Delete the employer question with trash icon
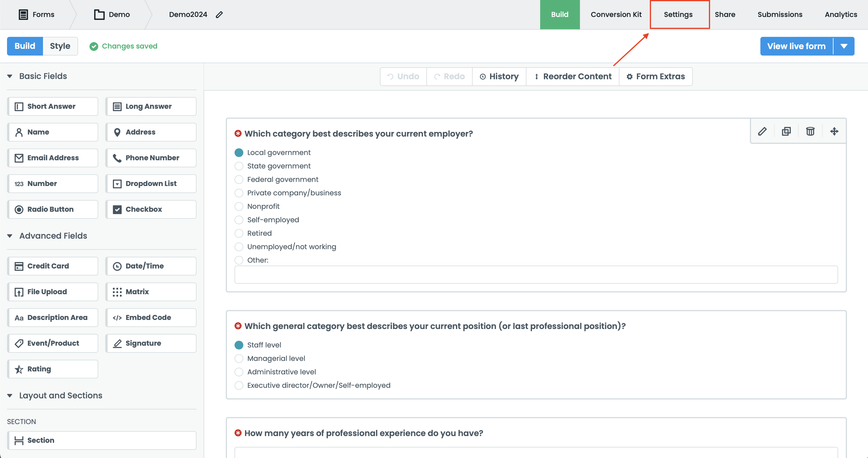 tap(810, 131)
